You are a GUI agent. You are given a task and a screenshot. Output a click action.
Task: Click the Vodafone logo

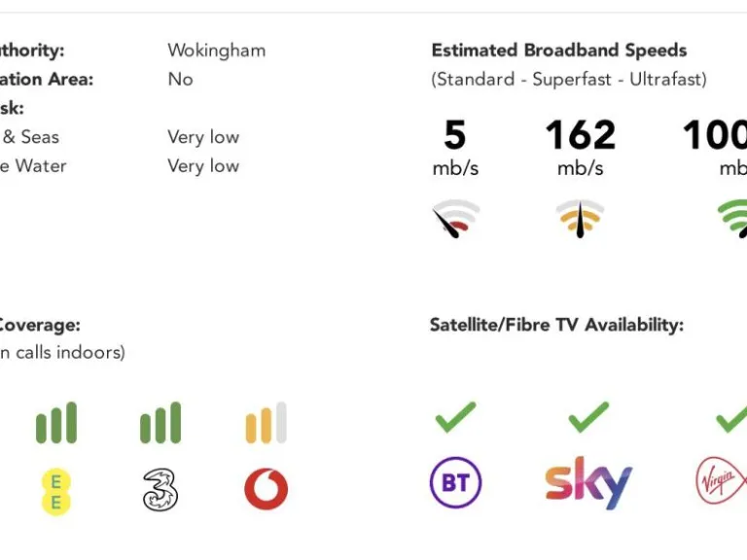click(266, 489)
